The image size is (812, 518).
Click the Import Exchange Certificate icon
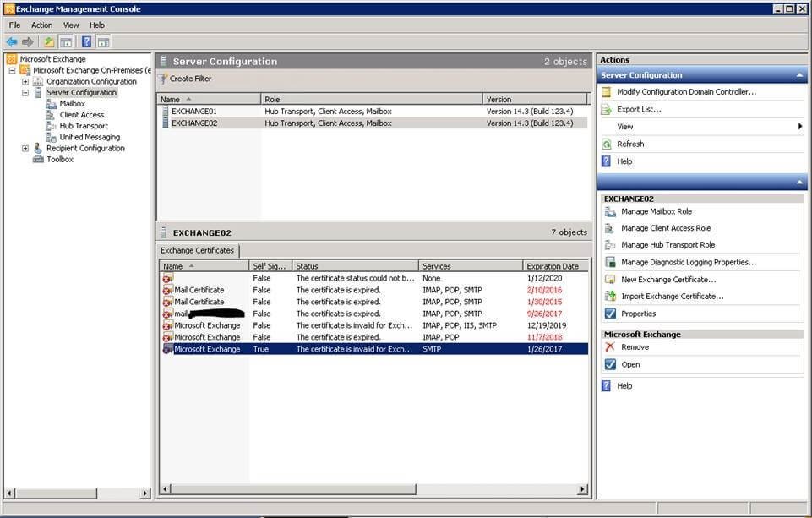(x=611, y=297)
